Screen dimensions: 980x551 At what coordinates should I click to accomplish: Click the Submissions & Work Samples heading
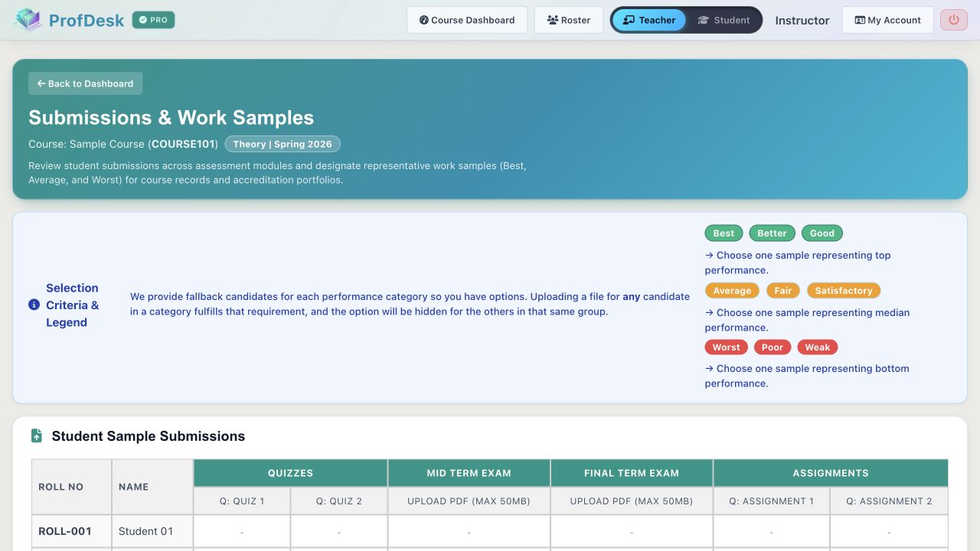pyautogui.click(x=171, y=118)
